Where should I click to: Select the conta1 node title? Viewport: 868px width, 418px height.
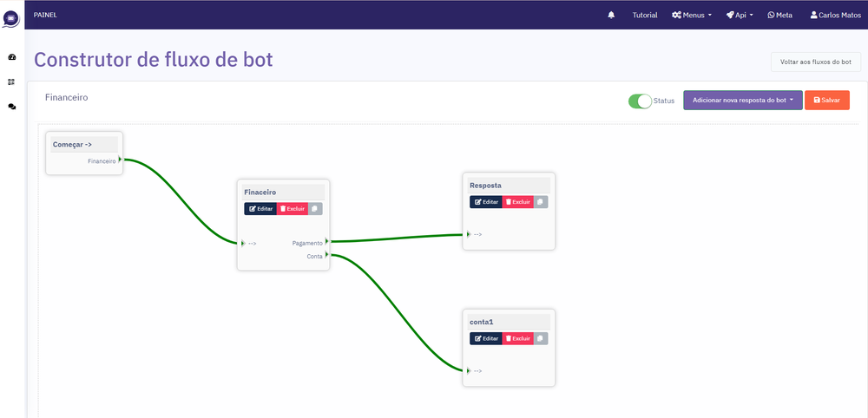pos(481,322)
